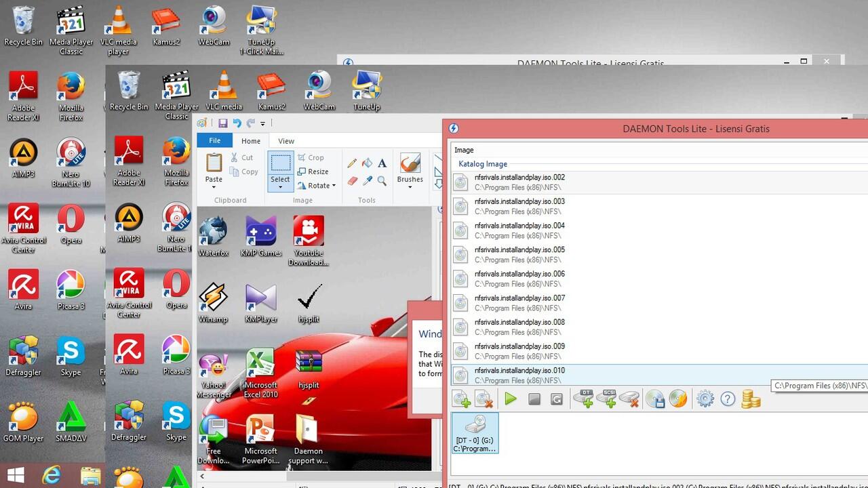Click Microsoft Excel 2010 icon in canvas
The image size is (868, 488).
tap(260, 373)
